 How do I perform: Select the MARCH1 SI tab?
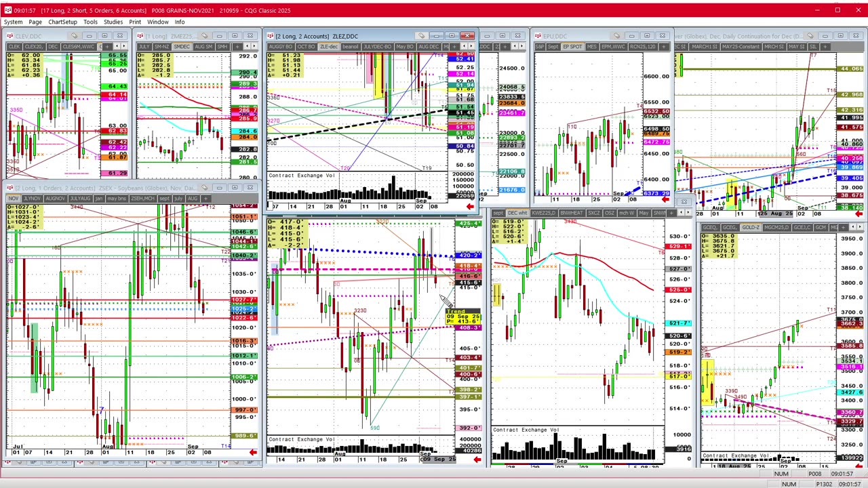(x=705, y=46)
